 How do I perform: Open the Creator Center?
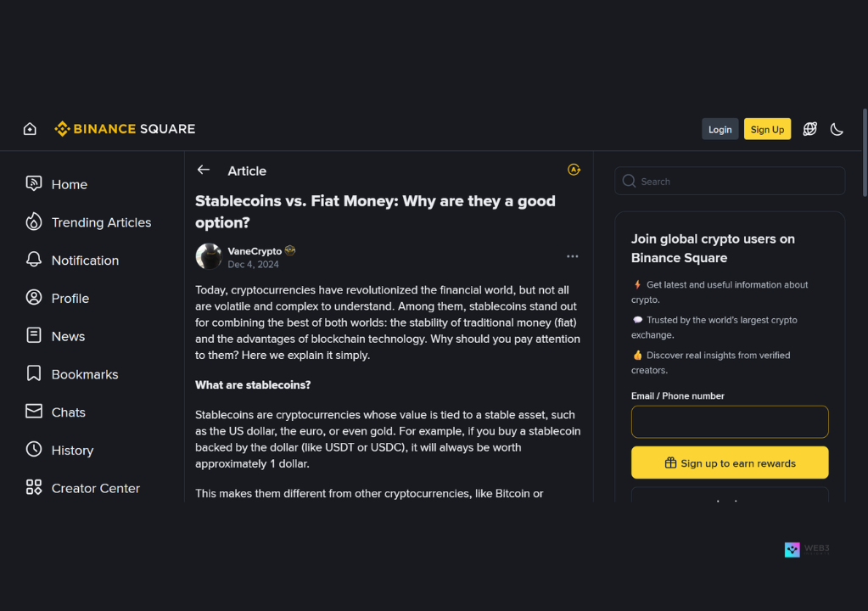96,488
